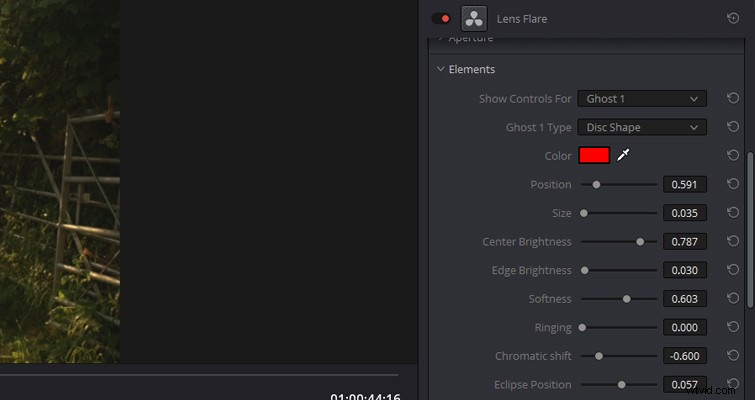Image resolution: width=755 pixels, height=400 pixels.
Task: Reset the Show Controls For setting
Action: (x=733, y=99)
